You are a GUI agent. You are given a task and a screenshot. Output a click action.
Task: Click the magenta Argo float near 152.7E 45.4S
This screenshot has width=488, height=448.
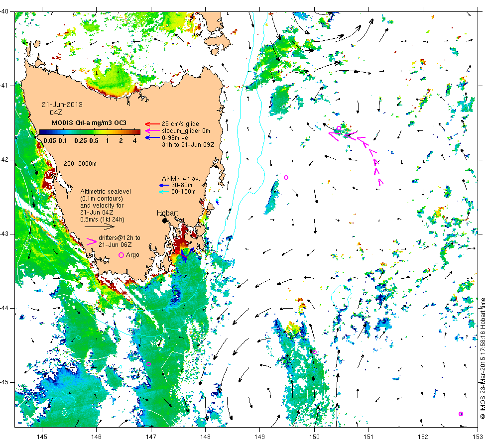[x=461, y=414]
